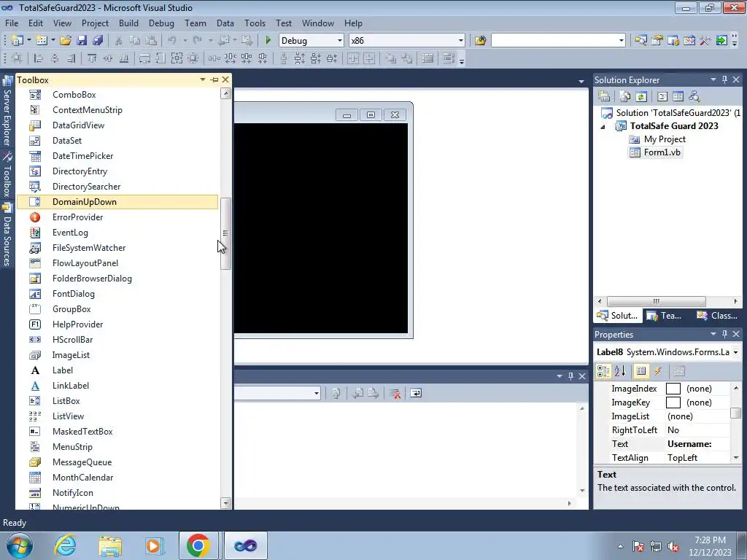The width and height of the screenshot is (747, 560).
Task: Start debugging with the green play icon
Action: click(268, 41)
